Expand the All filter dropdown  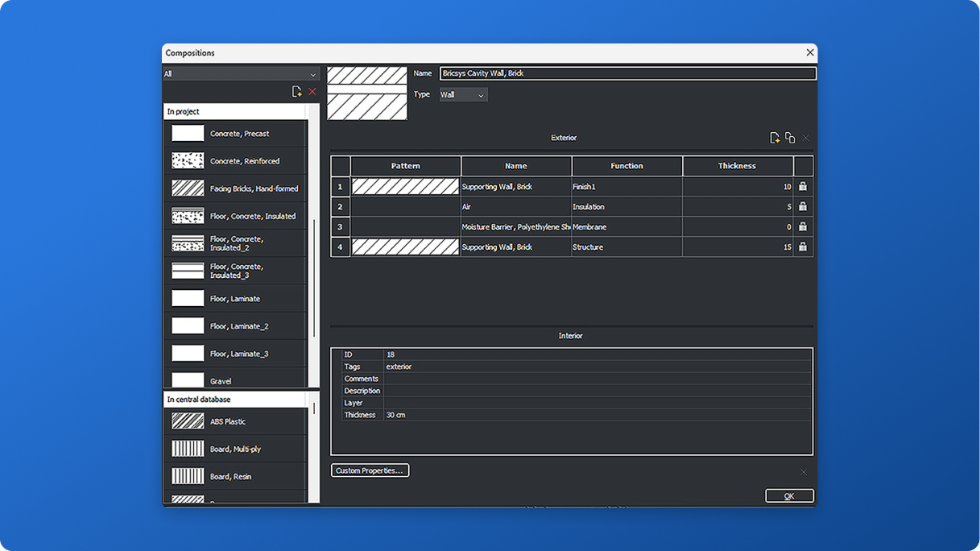(x=241, y=74)
